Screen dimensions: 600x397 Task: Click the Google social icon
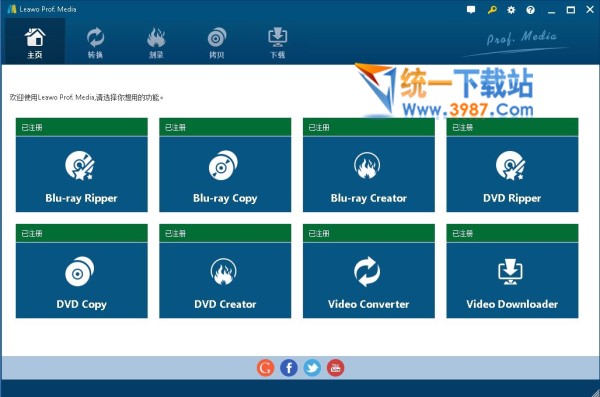pyautogui.click(x=265, y=368)
